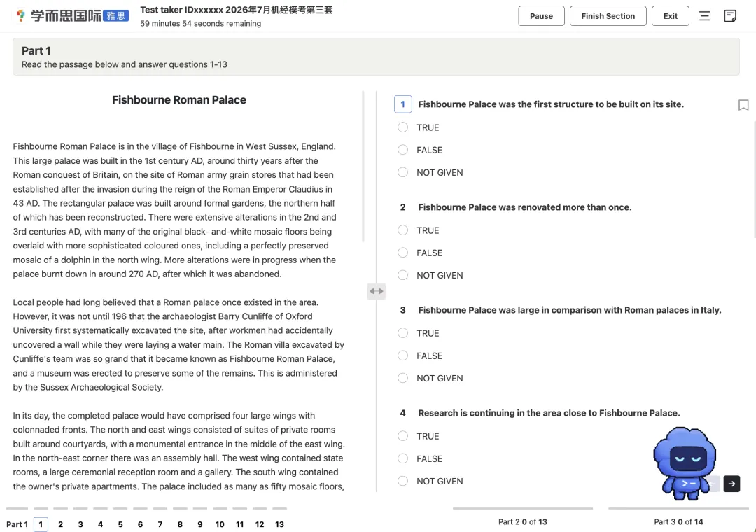Open the blue robot assistant mascot
The width and height of the screenshot is (756, 532).
(x=684, y=463)
